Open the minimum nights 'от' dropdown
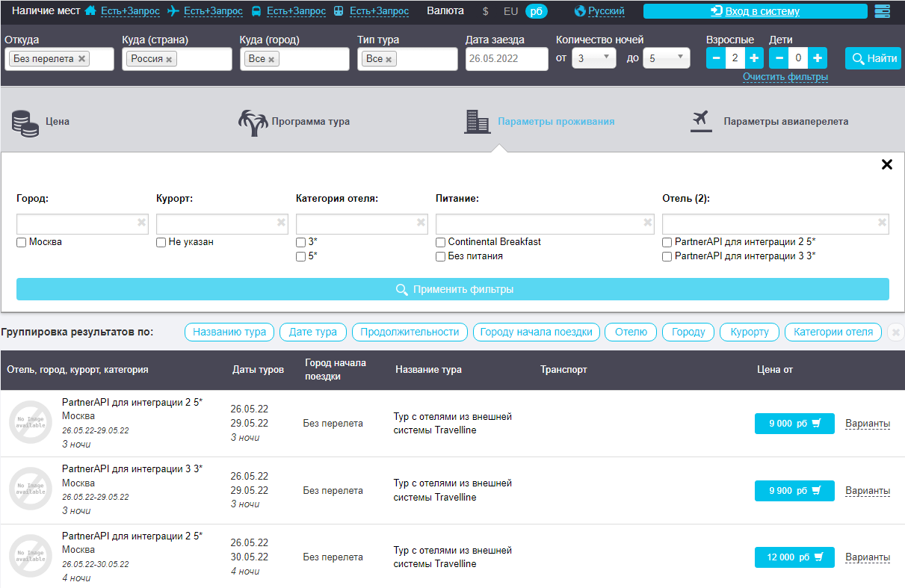This screenshot has width=905, height=588. coord(593,58)
